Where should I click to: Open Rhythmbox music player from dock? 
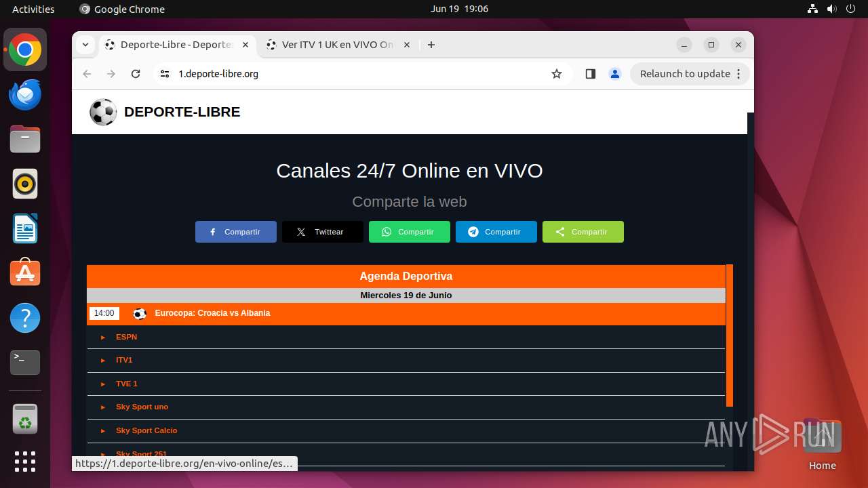(25, 184)
